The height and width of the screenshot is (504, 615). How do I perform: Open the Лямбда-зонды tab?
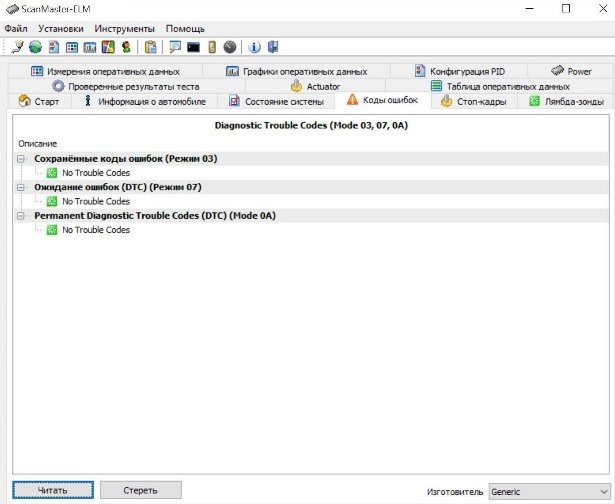coord(565,102)
